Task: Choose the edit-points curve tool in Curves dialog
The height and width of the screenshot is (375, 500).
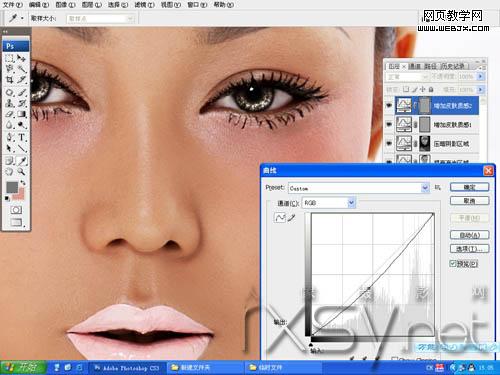Action: tap(280, 218)
